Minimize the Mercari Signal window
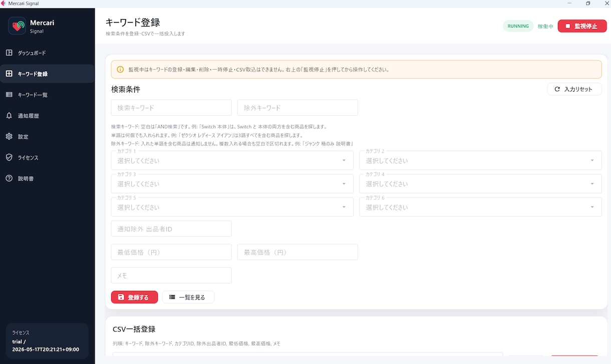The image size is (611, 364). click(570, 4)
